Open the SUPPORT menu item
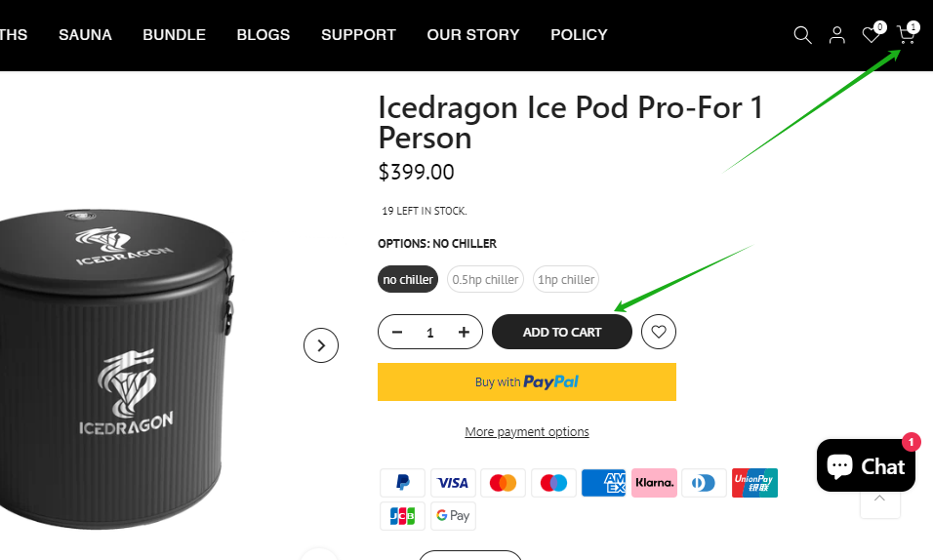This screenshot has height=560, width=933. pyautogui.click(x=358, y=35)
